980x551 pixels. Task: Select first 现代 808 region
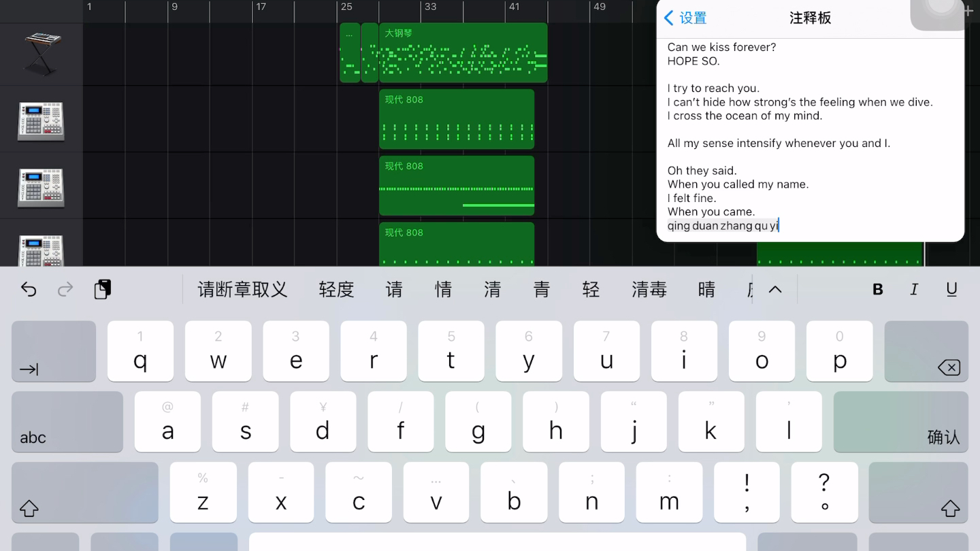[x=457, y=119]
